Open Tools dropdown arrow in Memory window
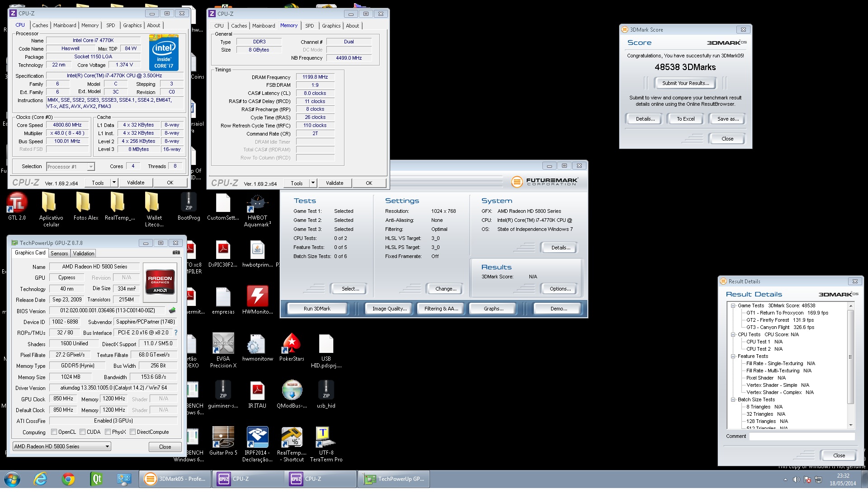Image resolution: width=868 pixels, height=493 pixels. 313,183
